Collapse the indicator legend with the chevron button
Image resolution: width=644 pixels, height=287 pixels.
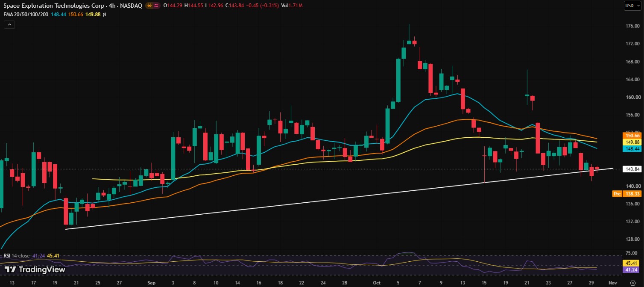(9, 25)
